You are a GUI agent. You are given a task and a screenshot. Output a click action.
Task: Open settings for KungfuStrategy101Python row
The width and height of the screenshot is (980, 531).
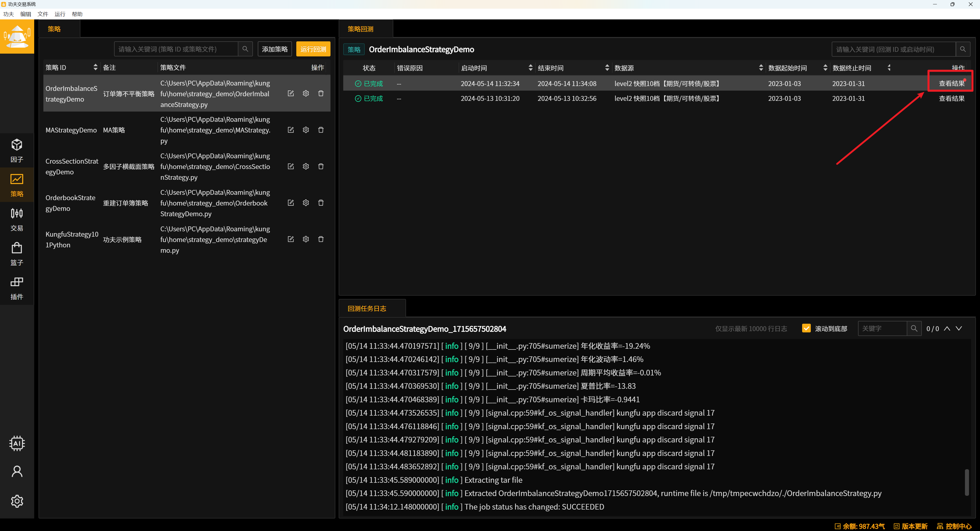[306, 239]
